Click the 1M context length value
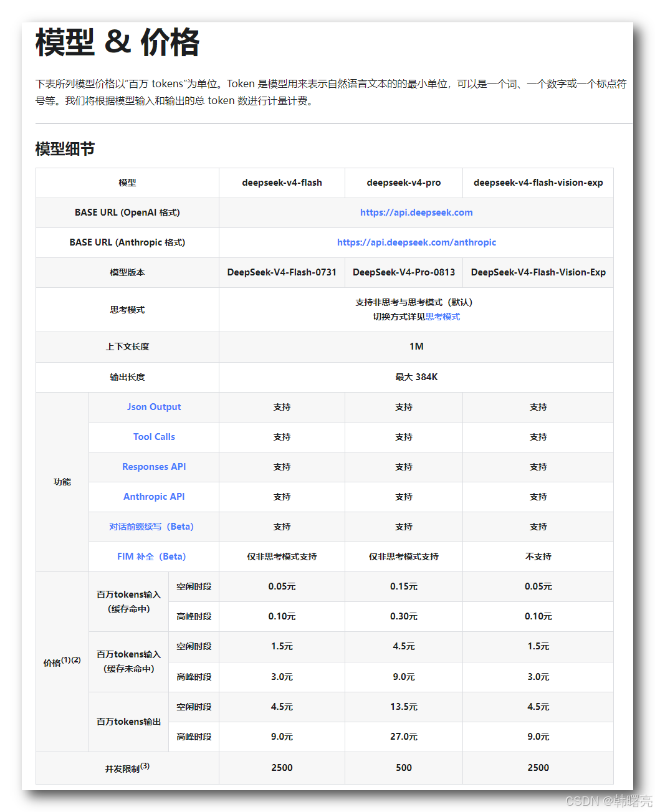Screen dimensions: 655x812 click(x=416, y=346)
